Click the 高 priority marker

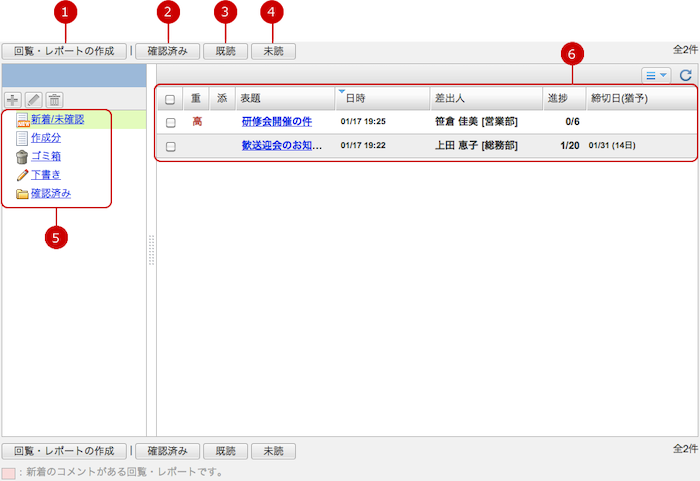click(x=197, y=121)
